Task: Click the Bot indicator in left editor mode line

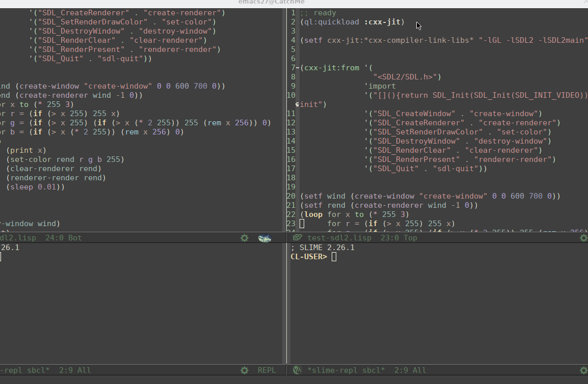Action: point(75,238)
